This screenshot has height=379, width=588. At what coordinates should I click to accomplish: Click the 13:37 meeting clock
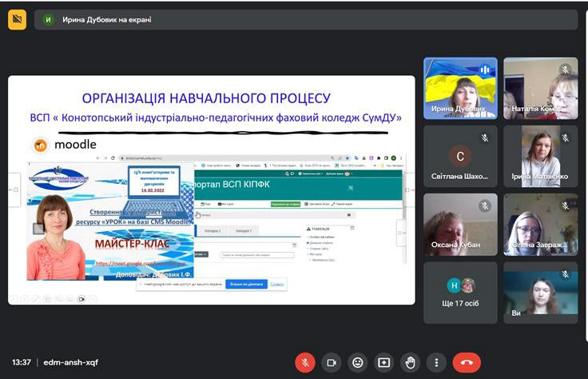pyautogui.click(x=22, y=362)
